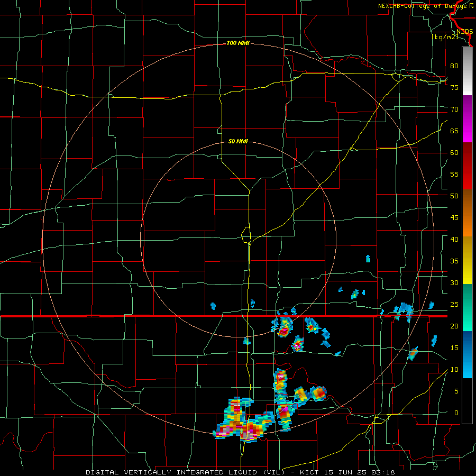Click the "NEXLAB-College of DuPage" credit text
The image size is (476, 476).
[x=423, y=6]
